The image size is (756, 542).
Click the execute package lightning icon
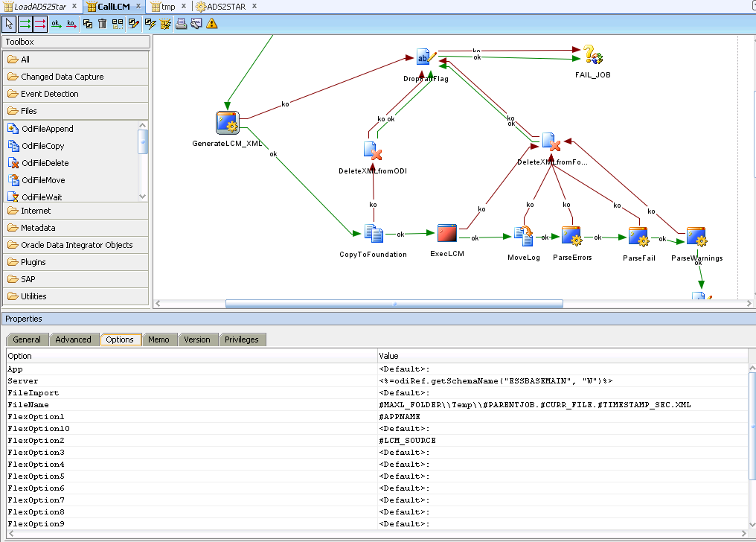pos(165,24)
